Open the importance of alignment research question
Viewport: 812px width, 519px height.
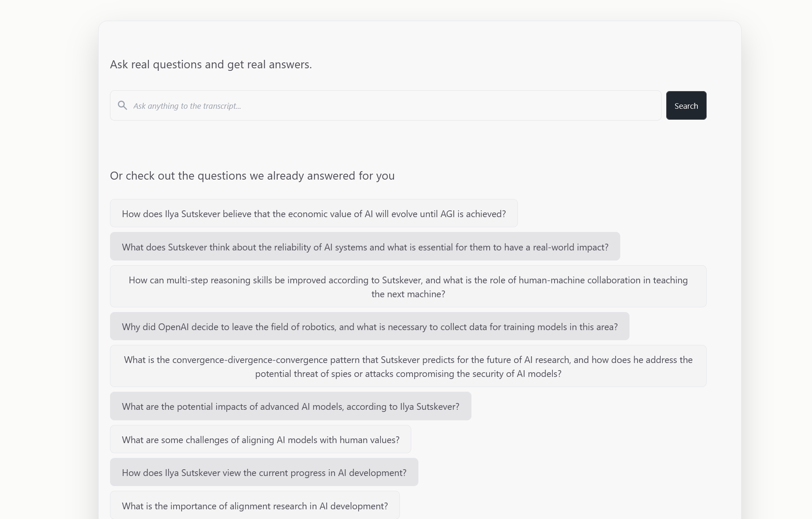(255, 506)
